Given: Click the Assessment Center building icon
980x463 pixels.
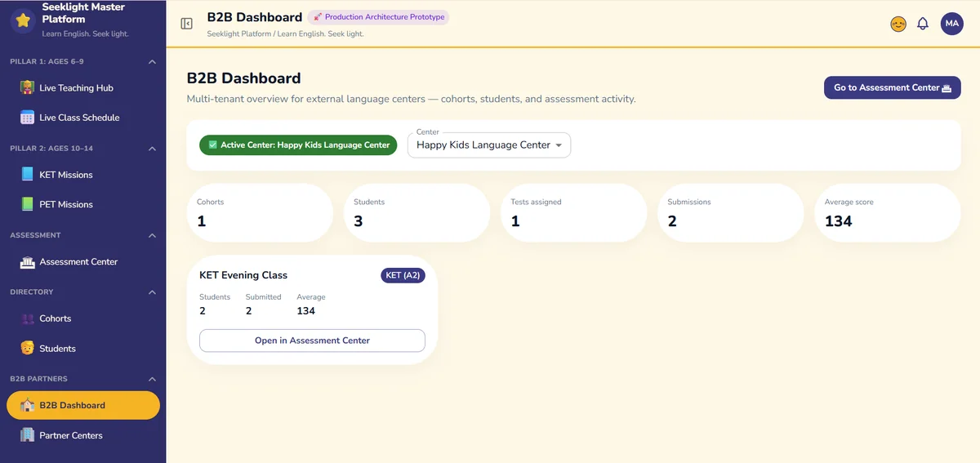Looking at the screenshot, I should pos(27,262).
